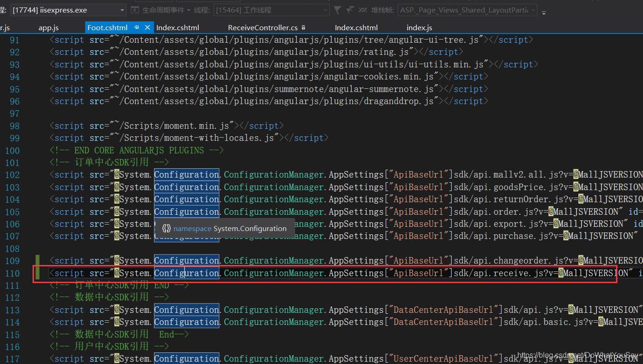Click the namespace icon in the tooltip
Viewport: 643px width, 364px height.
tap(166, 229)
